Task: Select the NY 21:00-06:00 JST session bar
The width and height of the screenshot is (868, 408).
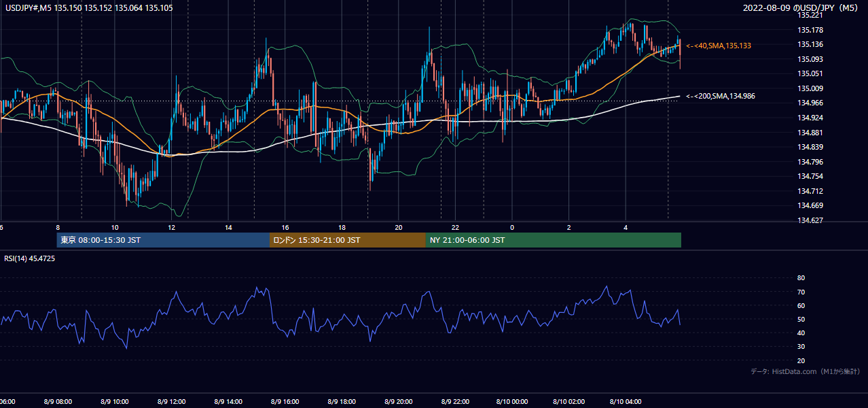Action: 554,240
